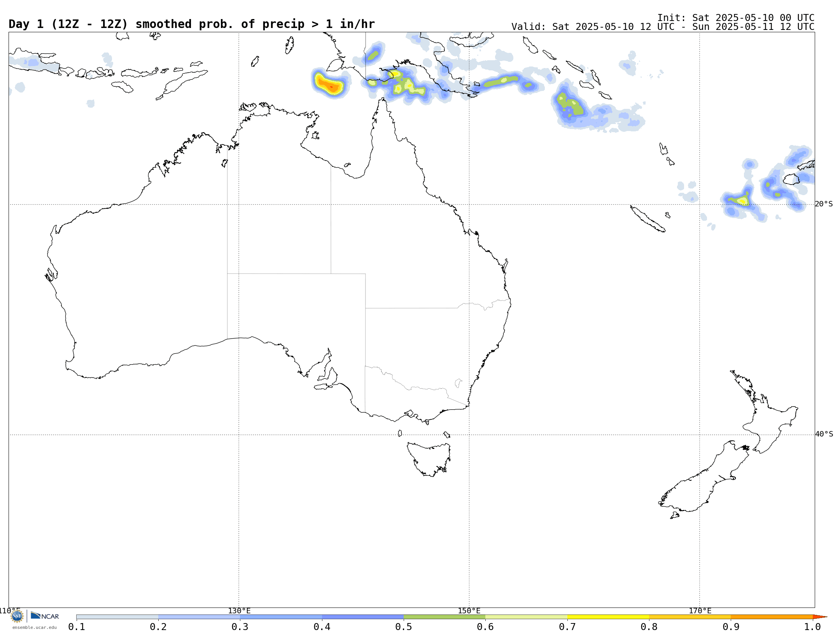Click the 40°S latitude label
Screen dimensions: 840x632
point(824,434)
